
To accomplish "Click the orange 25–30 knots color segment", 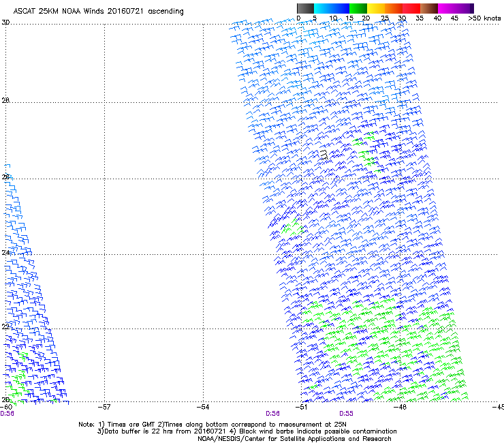I will [x=394, y=8].
